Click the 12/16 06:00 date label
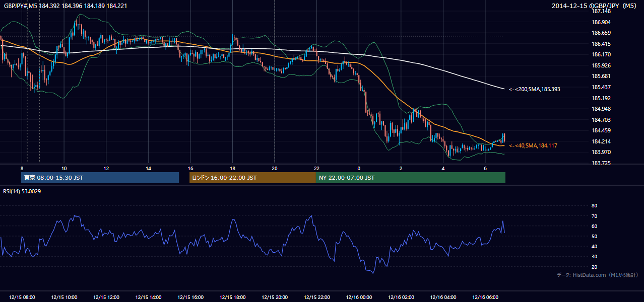The width and height of the screenshot is (644, 302). pyautogui.click(x=485, y=297)
